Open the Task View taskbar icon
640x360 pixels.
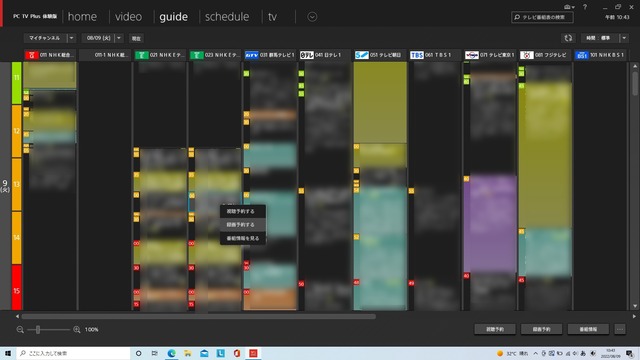pos(155,353)
